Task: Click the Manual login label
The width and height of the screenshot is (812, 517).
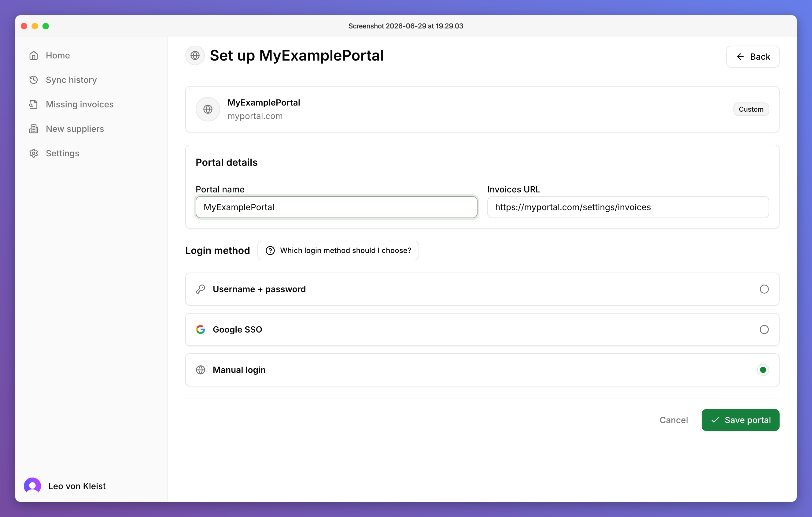Action: tap(239, 370)
